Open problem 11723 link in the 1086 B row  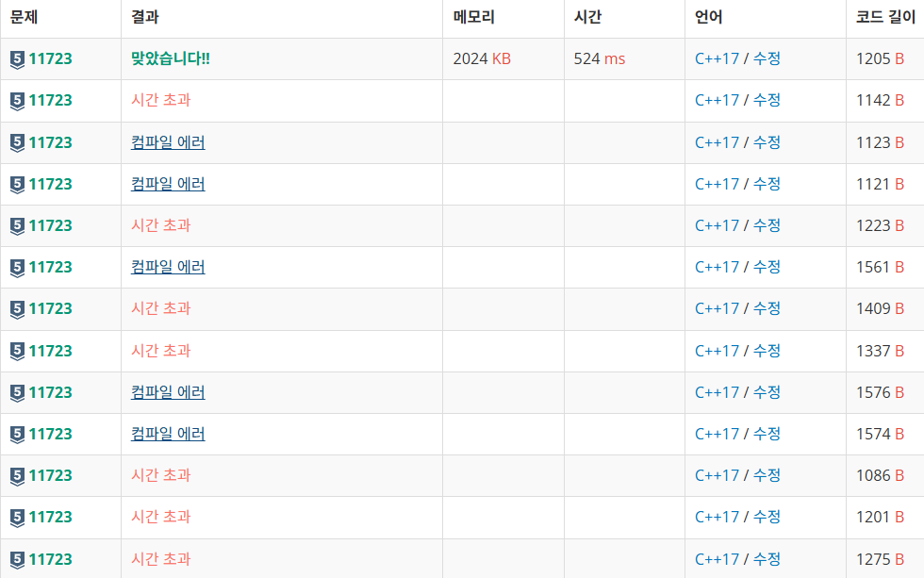coord(50,475)
